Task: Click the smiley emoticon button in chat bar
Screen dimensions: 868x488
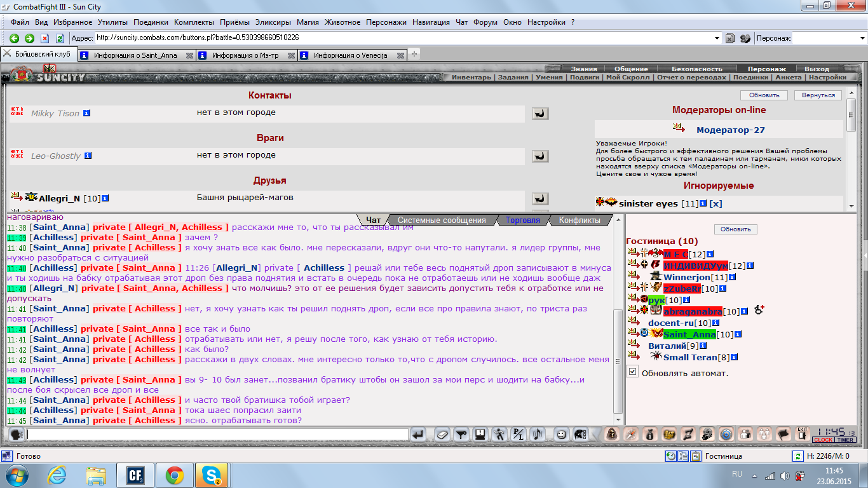Action: click(561, 435)
